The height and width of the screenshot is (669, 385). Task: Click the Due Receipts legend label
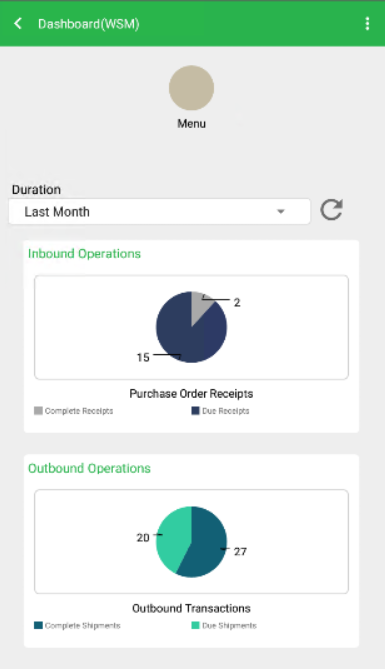[225, 411]
